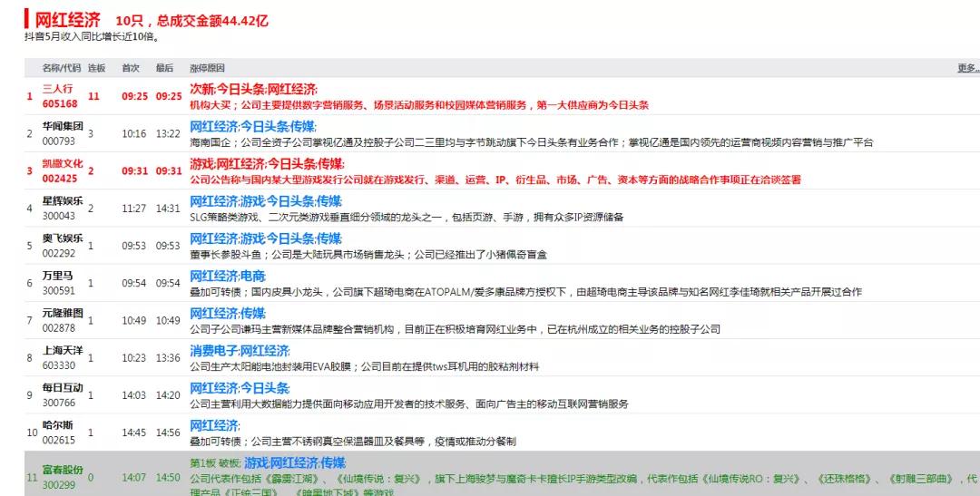Click stock code 000793
This screenshot has width=980, height=496.
click(x=59, y=141)
